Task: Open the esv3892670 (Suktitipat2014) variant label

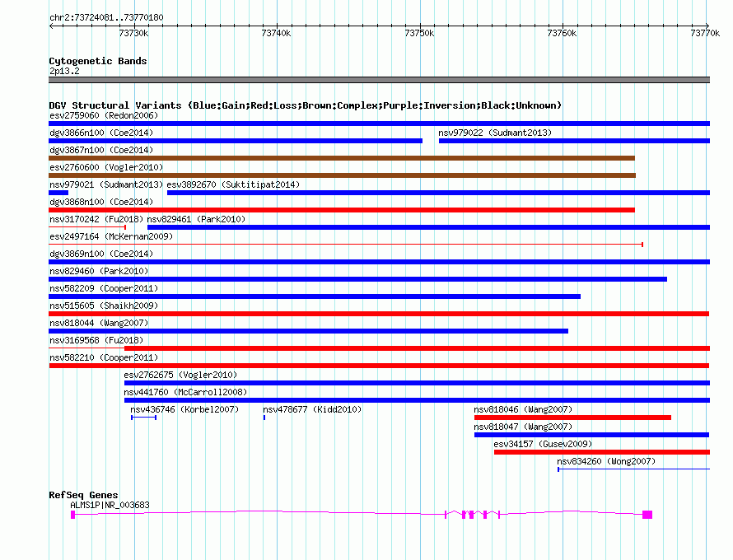Action: click(x=233, y=184)
